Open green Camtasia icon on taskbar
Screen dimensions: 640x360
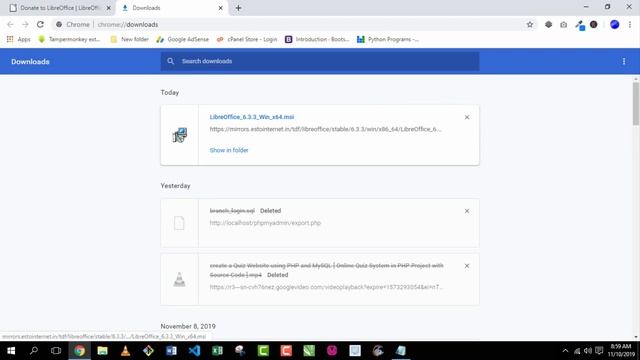(263, 351)
